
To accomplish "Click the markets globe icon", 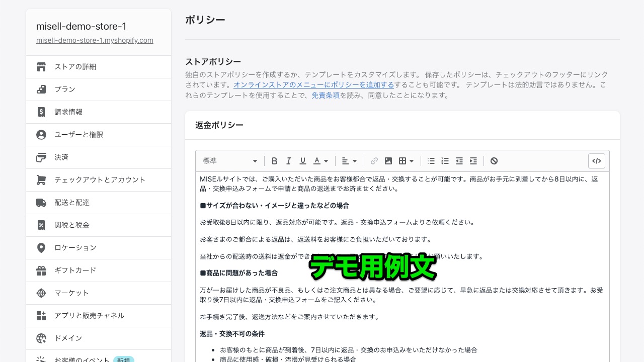I will tap(41, 293).
